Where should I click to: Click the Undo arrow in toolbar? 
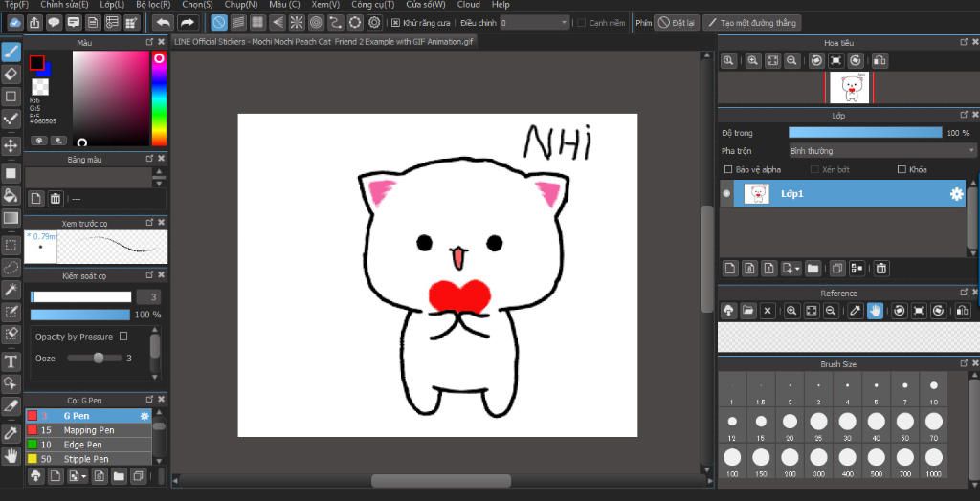coord(163,23)
